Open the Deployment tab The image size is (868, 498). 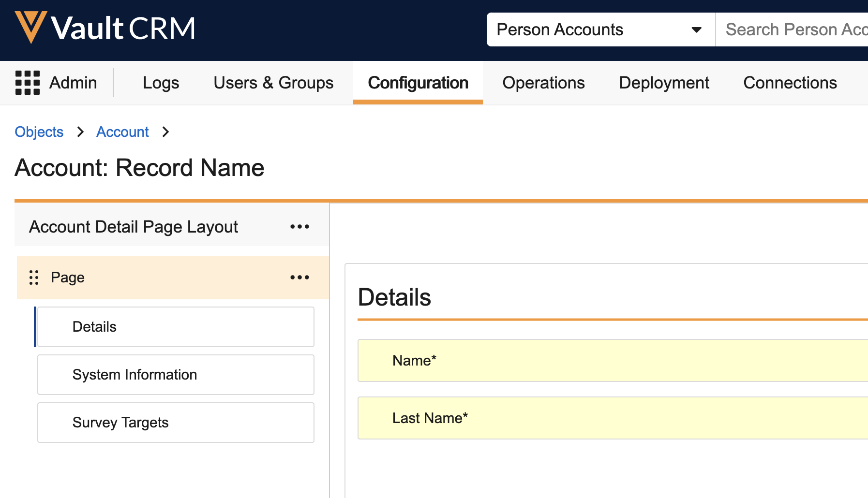[x=664, y=83]
